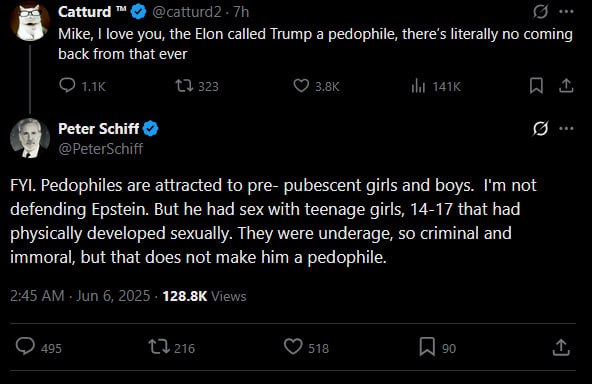Share Catturd's tweet via upload icon
This screenshot has height=384, width=592.
coord(566,86)
